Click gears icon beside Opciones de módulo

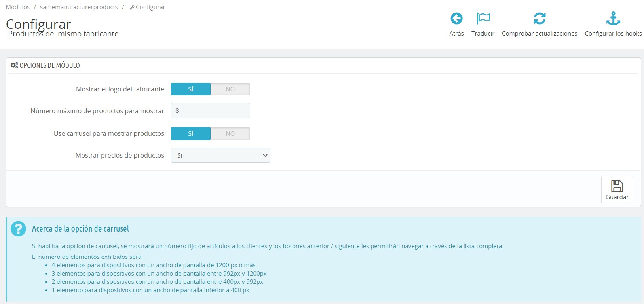14,65
